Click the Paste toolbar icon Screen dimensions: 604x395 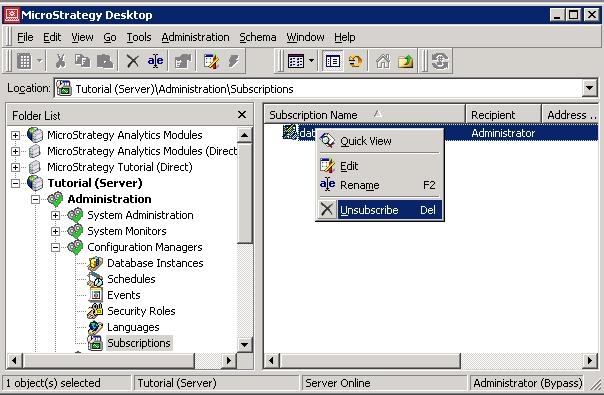point(105,61)
